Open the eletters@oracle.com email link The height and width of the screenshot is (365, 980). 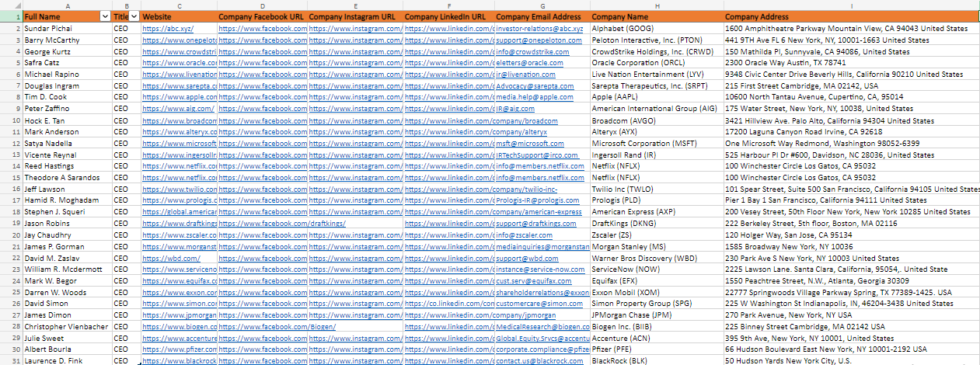pos(529,63)
